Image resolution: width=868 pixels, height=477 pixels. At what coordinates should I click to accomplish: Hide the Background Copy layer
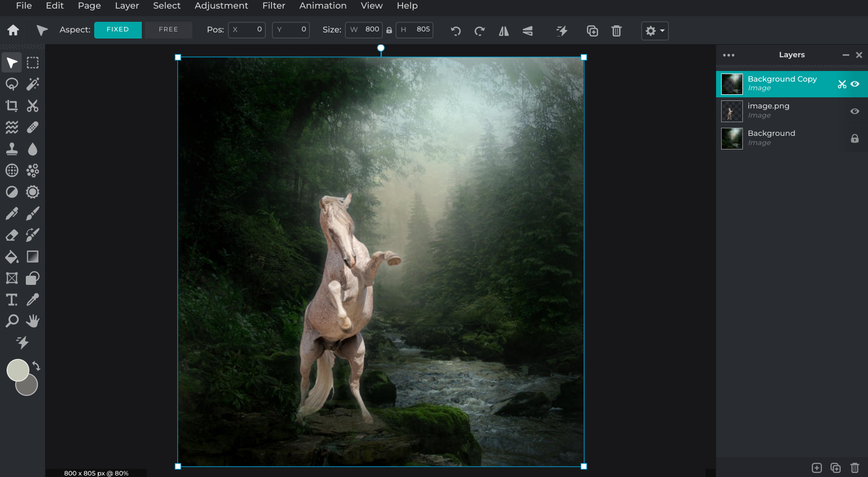tap(855, 84)
